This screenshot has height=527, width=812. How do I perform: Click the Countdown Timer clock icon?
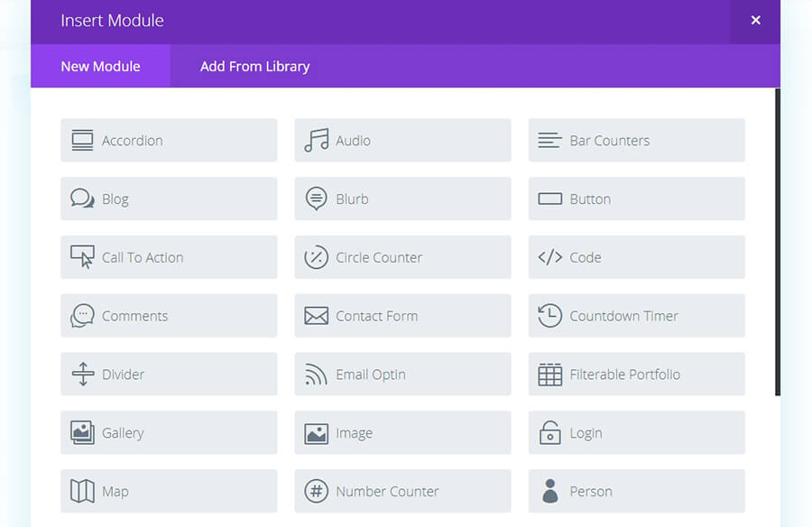[550, 316]
